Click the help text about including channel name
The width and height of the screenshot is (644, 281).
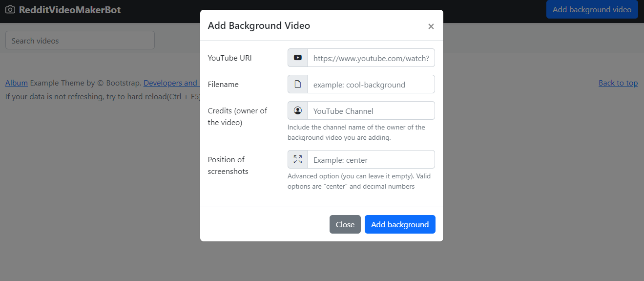click(356, 132)
